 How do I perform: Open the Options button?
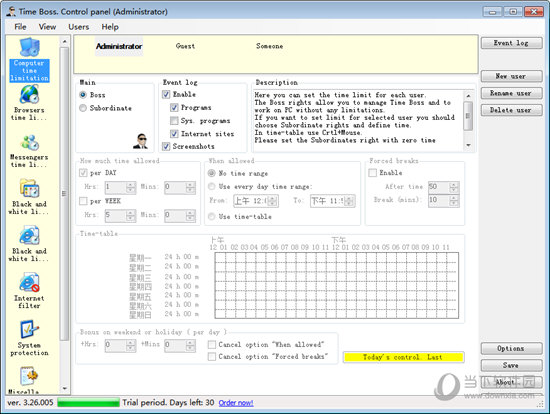coord(511,348)
